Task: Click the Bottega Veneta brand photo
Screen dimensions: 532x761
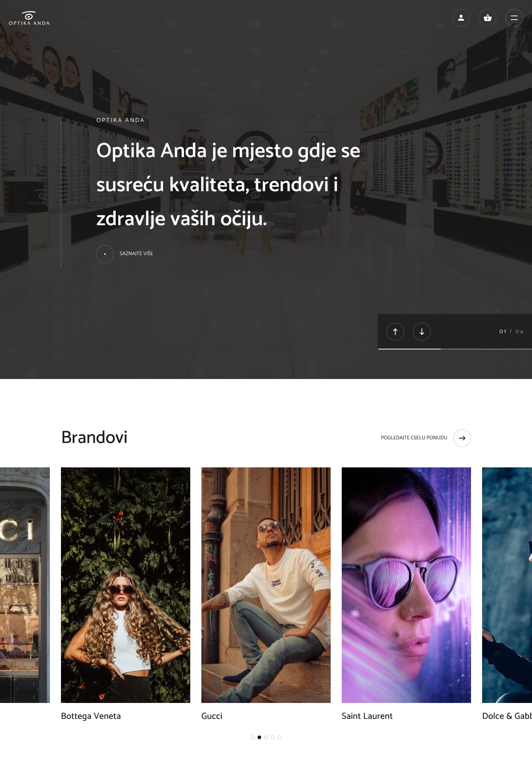Action: pos(126,585)
